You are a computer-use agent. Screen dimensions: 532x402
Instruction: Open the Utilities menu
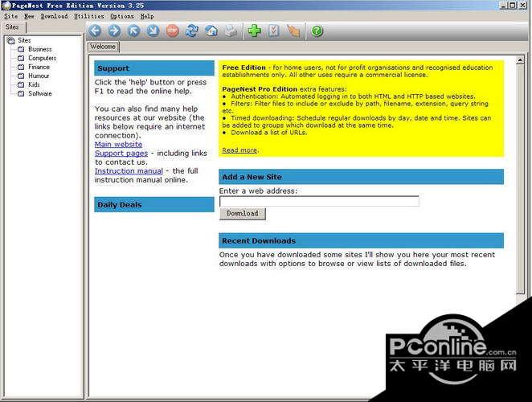89,16
